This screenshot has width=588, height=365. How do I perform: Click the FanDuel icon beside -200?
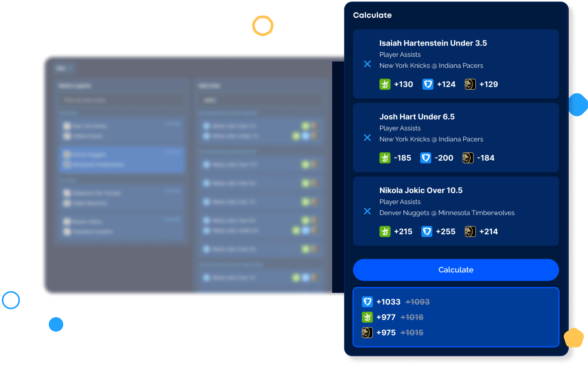[425, 158]
